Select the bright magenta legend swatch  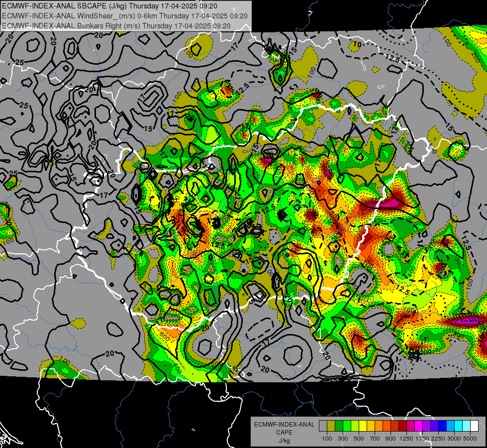pyautogui.click(x=419, y=426)
